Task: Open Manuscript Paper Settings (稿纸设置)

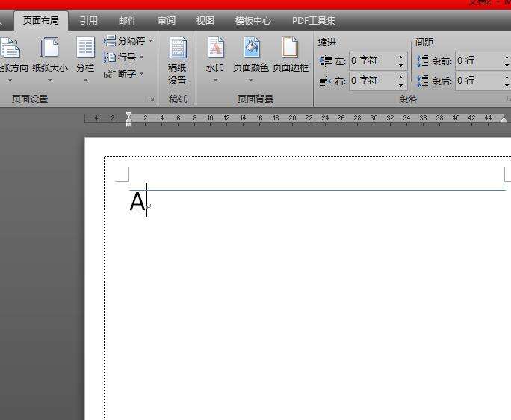Action: (177, 60)
